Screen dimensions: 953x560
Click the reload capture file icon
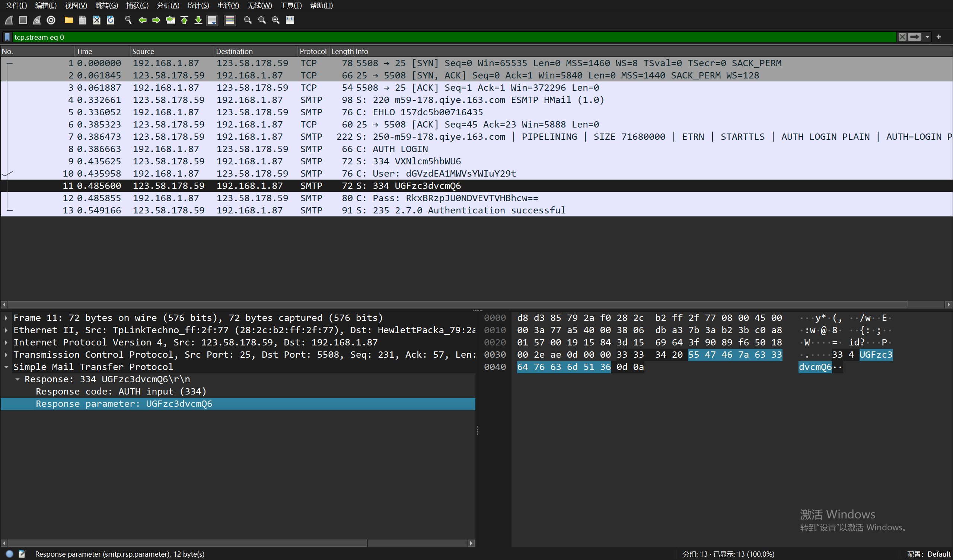(x=111, y=20)
